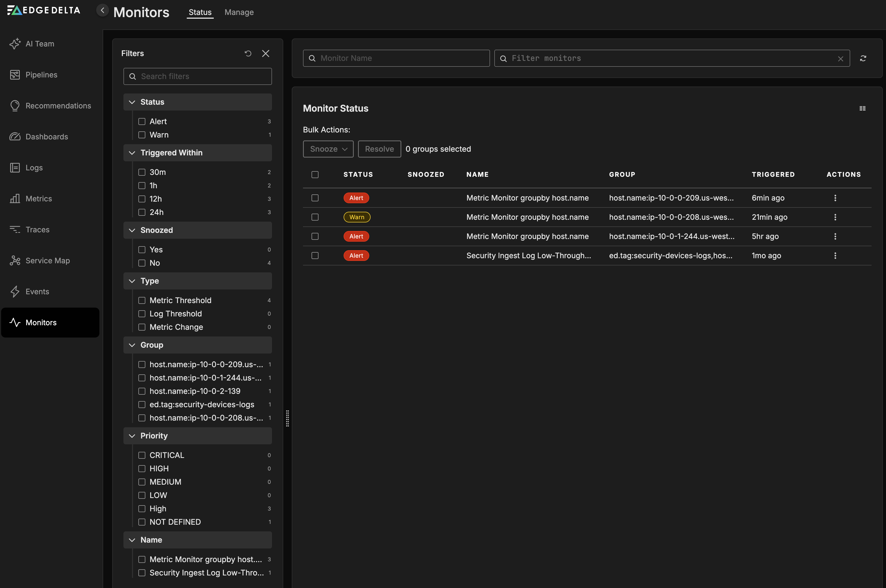
Task: Collapse sidebar with the back chevron icon
Action: (x=102, y=10)
